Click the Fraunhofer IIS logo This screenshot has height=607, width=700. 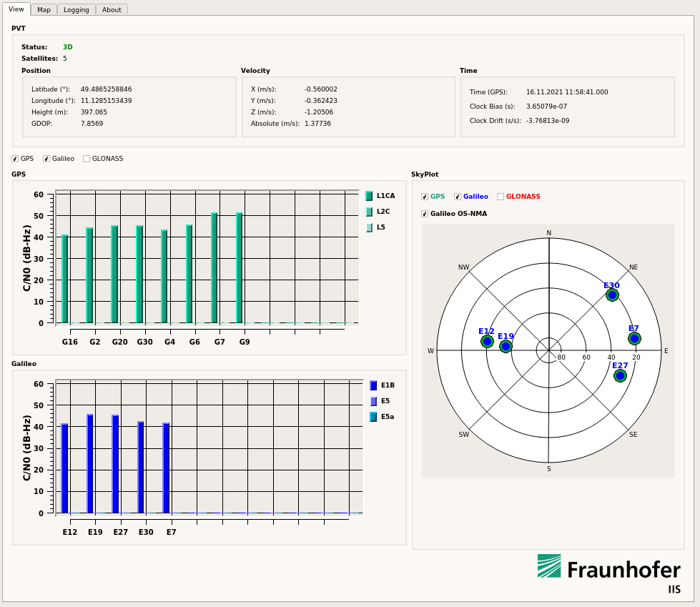tap(608, 571)
